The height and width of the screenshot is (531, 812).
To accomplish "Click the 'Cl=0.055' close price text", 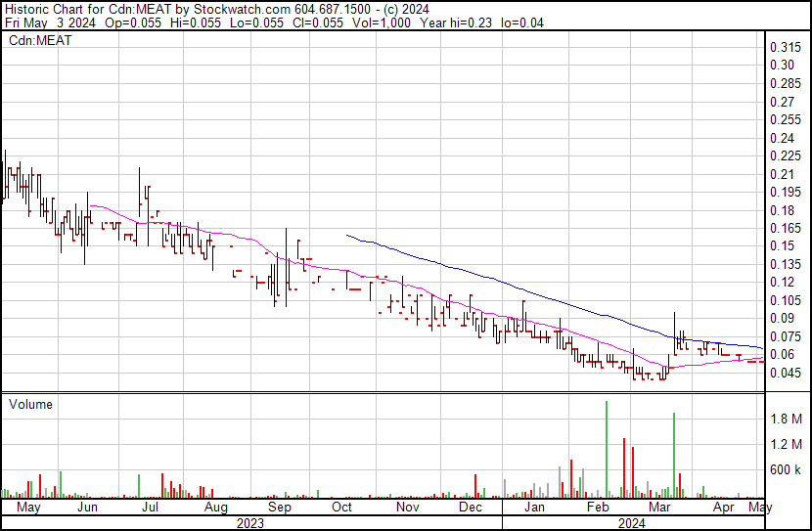I will pos(318,22).
